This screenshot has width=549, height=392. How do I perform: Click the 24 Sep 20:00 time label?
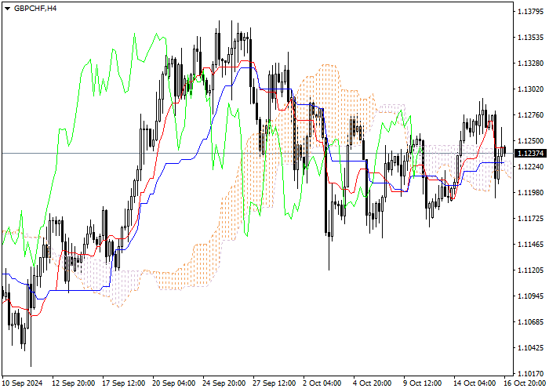coord(224,383)
